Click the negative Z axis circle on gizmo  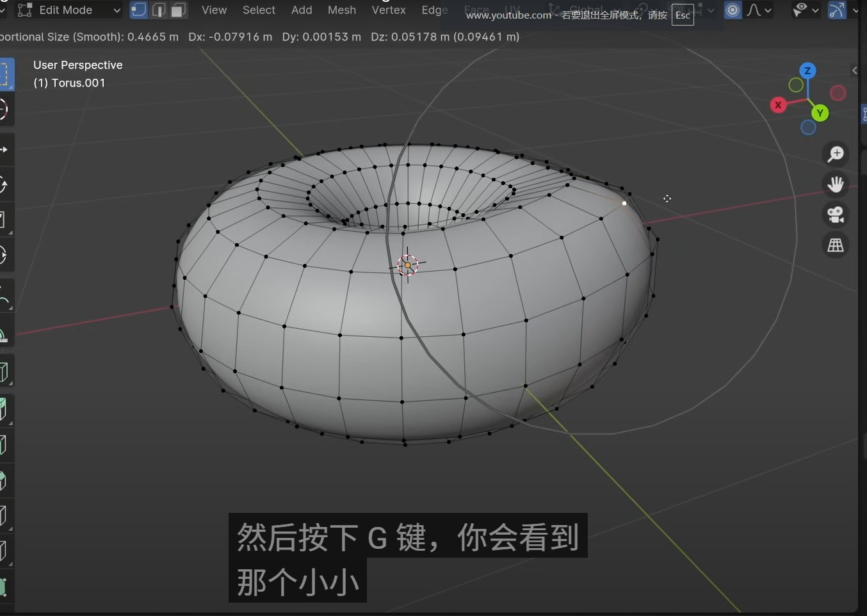click(808, 127)
